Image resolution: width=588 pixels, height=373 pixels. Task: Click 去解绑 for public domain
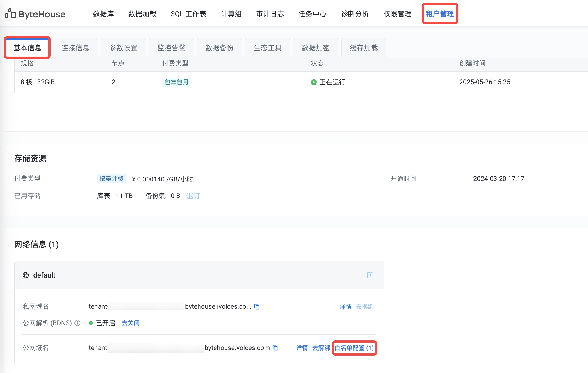point(321,348)
